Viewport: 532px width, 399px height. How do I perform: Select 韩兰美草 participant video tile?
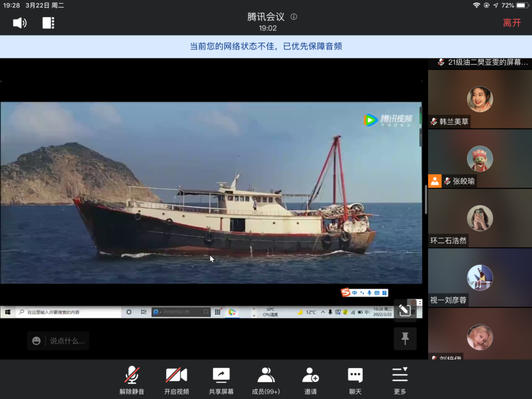[480, 100]
